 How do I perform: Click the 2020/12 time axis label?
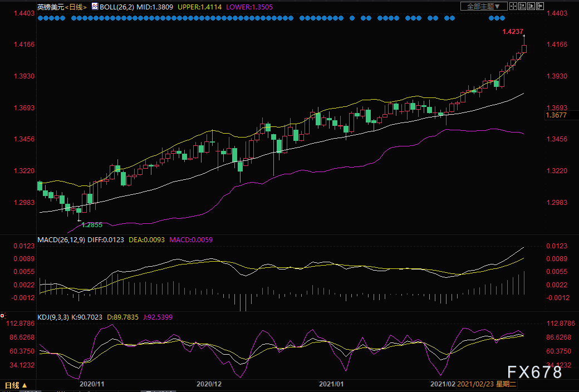209,384
